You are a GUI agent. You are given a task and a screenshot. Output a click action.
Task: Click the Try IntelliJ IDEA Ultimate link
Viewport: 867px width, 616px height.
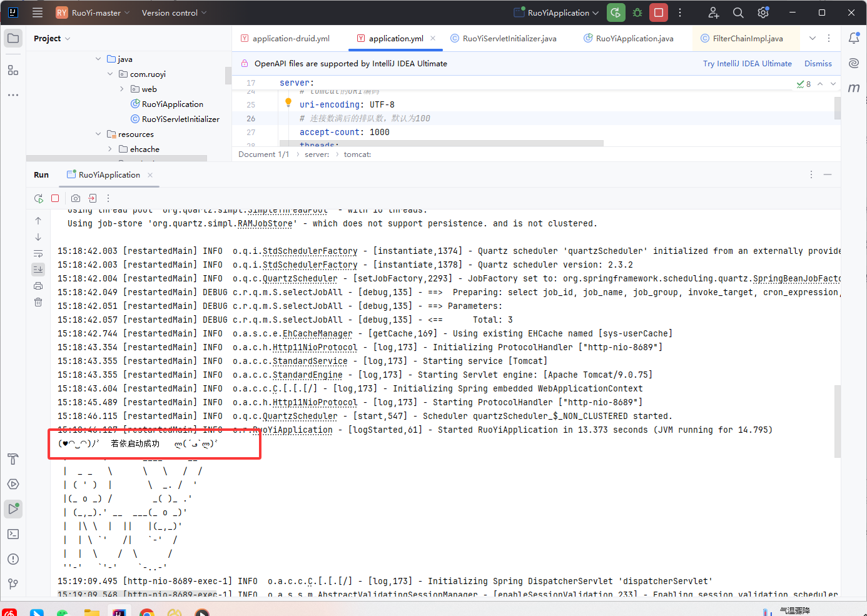(x=748, y=64)
